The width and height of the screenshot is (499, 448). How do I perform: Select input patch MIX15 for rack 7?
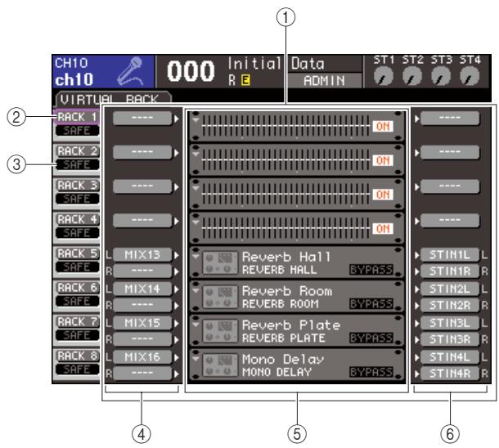(x=142, y=323)
